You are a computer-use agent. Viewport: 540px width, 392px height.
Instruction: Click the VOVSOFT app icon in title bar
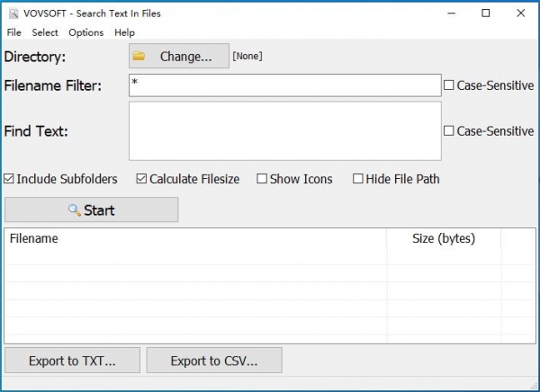click(x=13, y=13)
